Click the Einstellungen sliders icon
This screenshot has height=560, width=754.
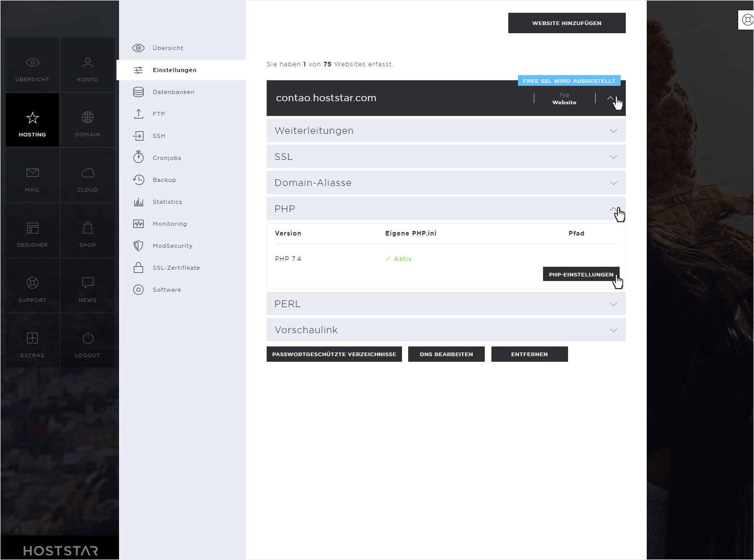point(138,70)
